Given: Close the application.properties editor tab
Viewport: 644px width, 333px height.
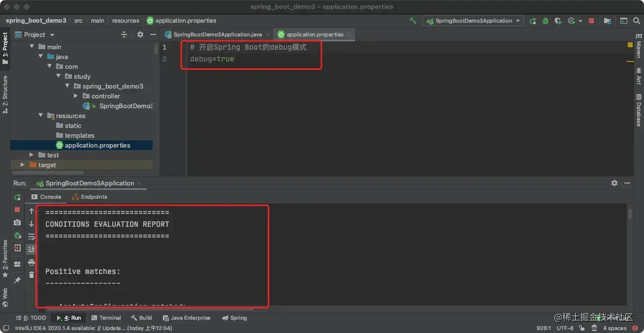Looking at the screenshot, I should click(x=349, y=34).
